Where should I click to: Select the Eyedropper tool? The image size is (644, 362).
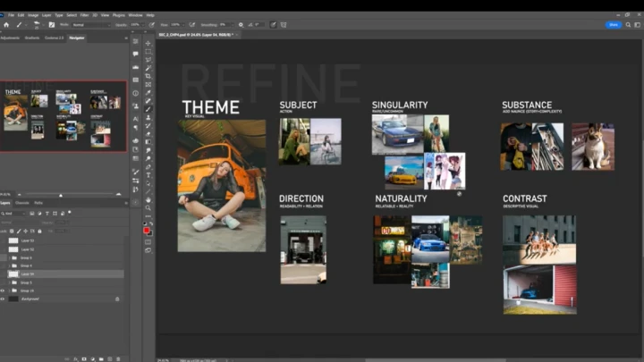click(148, 93)
